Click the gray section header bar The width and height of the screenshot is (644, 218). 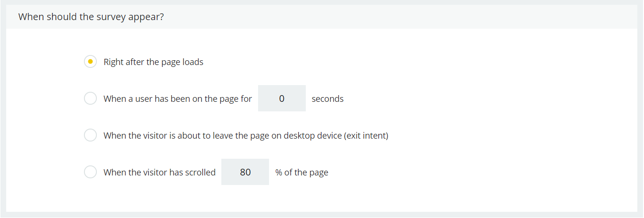[322, 17]
